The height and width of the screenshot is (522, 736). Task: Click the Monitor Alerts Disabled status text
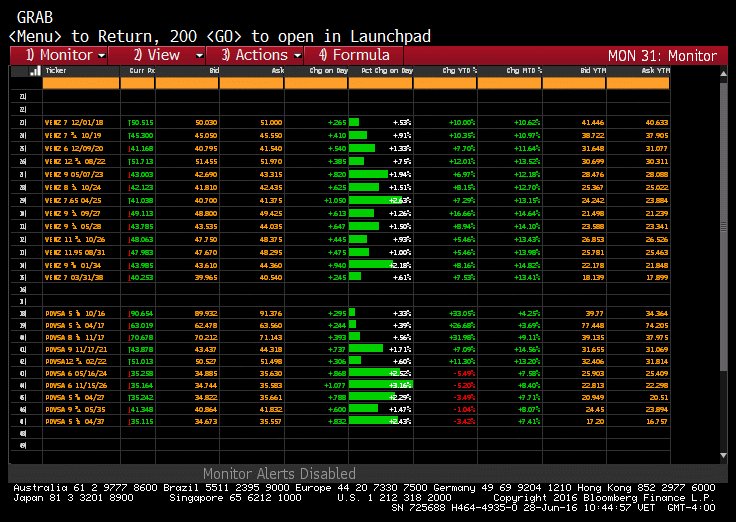(279, 473)
